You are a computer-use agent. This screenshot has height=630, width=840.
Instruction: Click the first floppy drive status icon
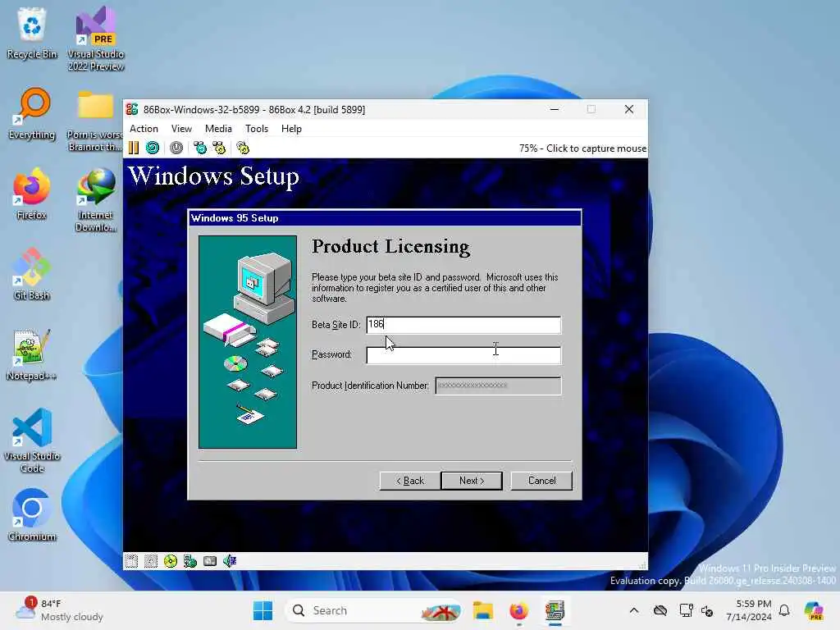click(x=131, y=561)
